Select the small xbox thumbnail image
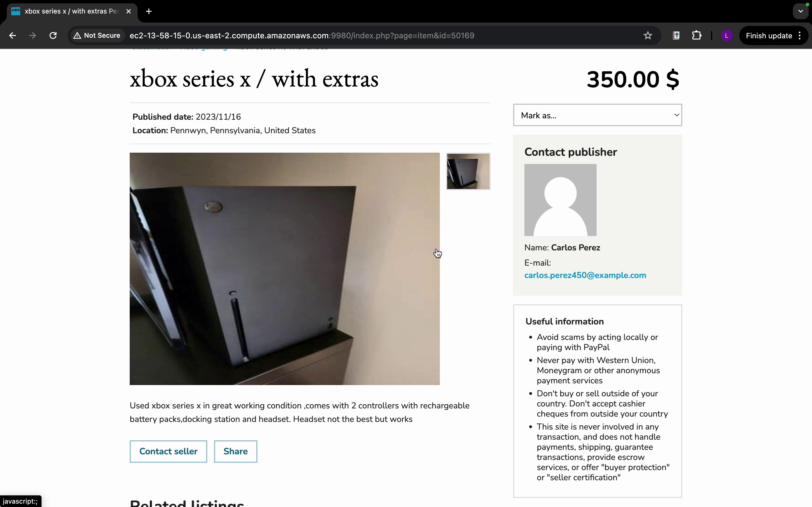 coord(468,171)
